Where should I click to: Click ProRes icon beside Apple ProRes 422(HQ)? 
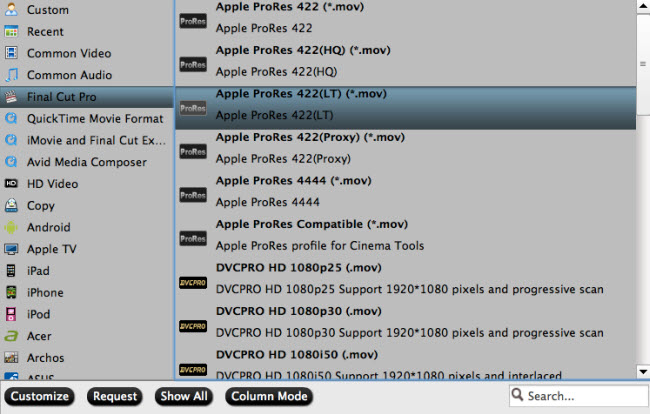tap(193, 65)
